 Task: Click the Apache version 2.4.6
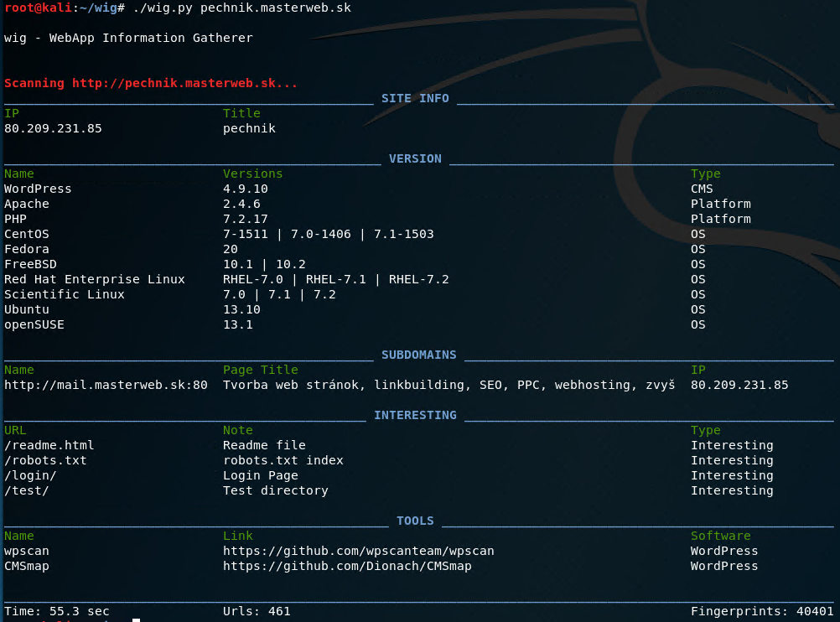(241, 204)
